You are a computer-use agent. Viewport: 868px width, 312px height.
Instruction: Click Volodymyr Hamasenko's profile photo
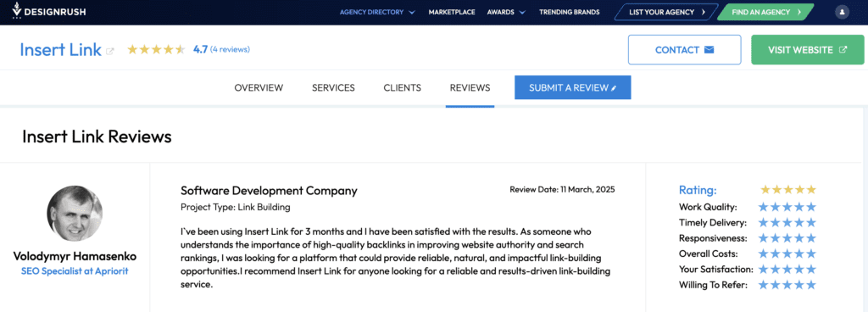(75, 213)
